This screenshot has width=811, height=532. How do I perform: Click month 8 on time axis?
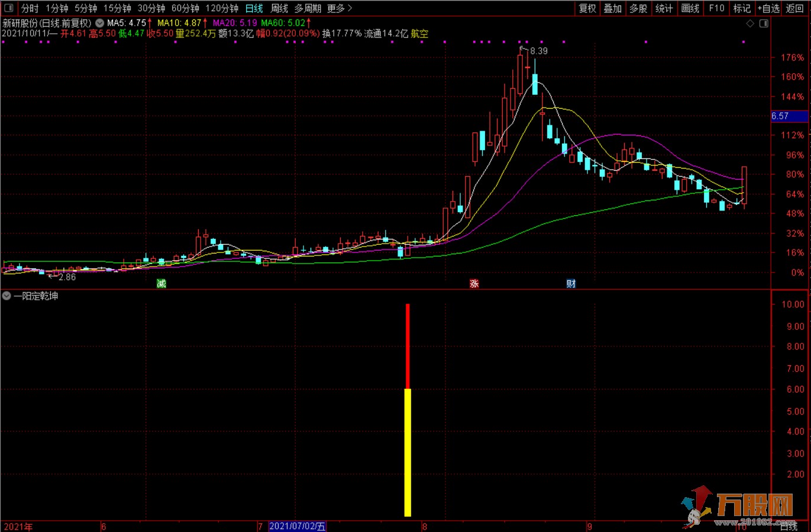tap(424, 526)
